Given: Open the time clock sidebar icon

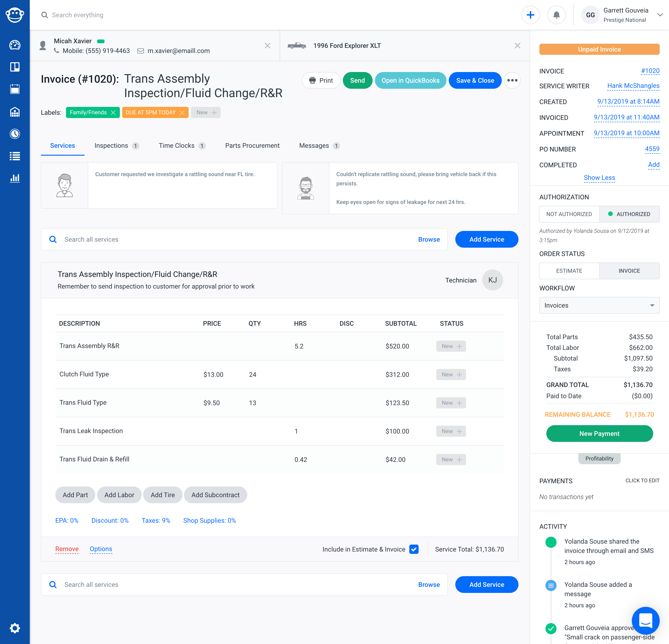Looking at the screenshot, I should (x=15, y=134).
